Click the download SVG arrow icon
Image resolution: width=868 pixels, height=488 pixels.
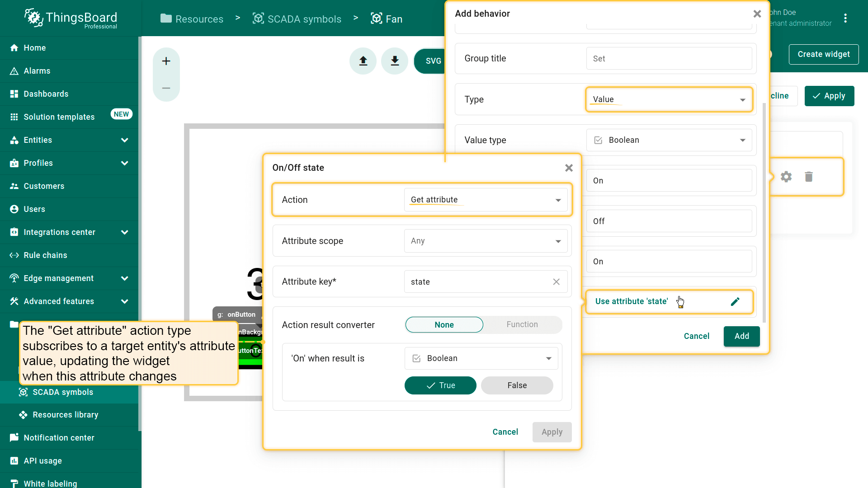395,61
